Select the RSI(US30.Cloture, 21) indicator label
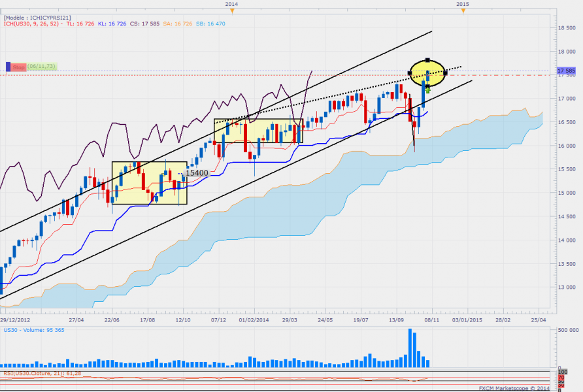 click(x=44, y=373)
